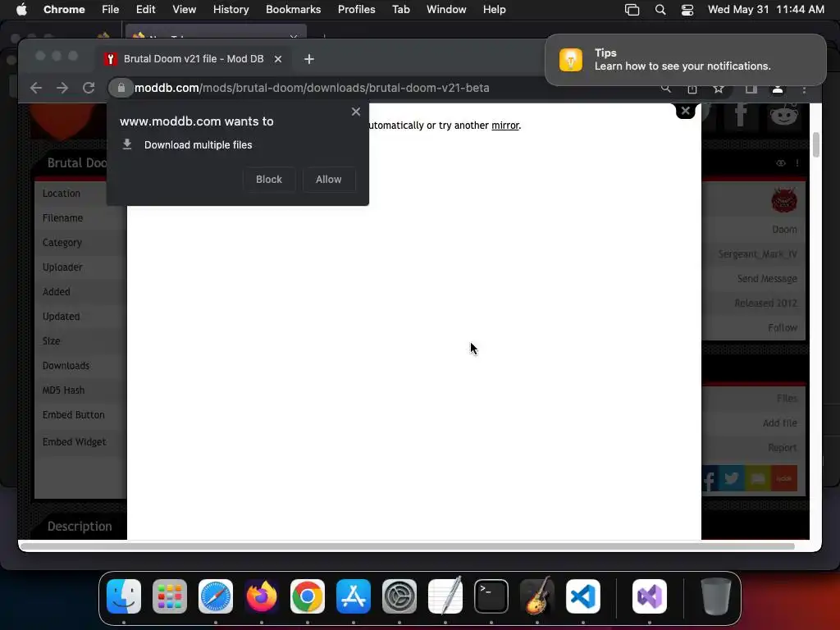Click the vertical page scrollbar
Image resolution: width=840 pixels, height=630 pixels.
(x=816, y=144)
